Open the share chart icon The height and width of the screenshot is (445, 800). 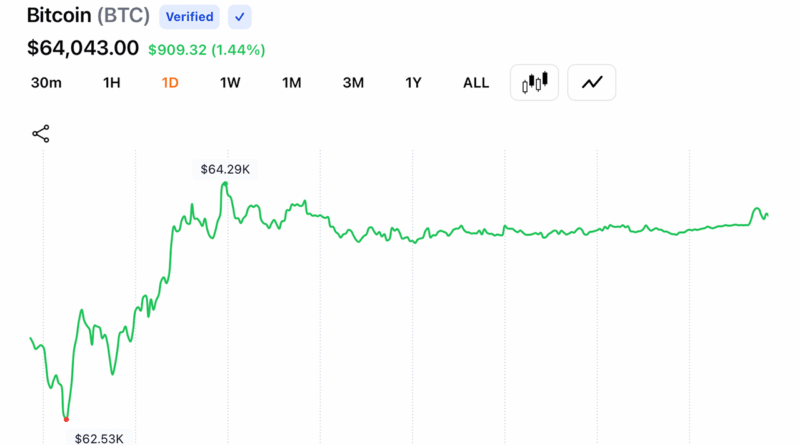point(41,134)
